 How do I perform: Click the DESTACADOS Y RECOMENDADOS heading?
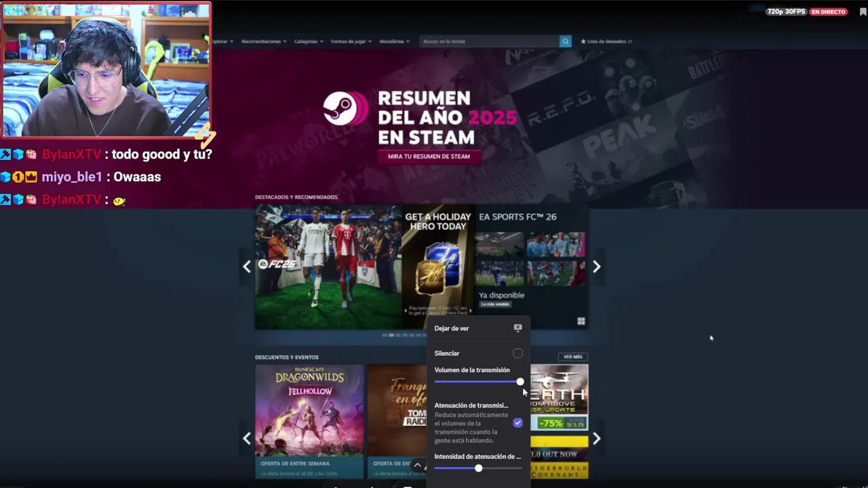pos(296,197)
